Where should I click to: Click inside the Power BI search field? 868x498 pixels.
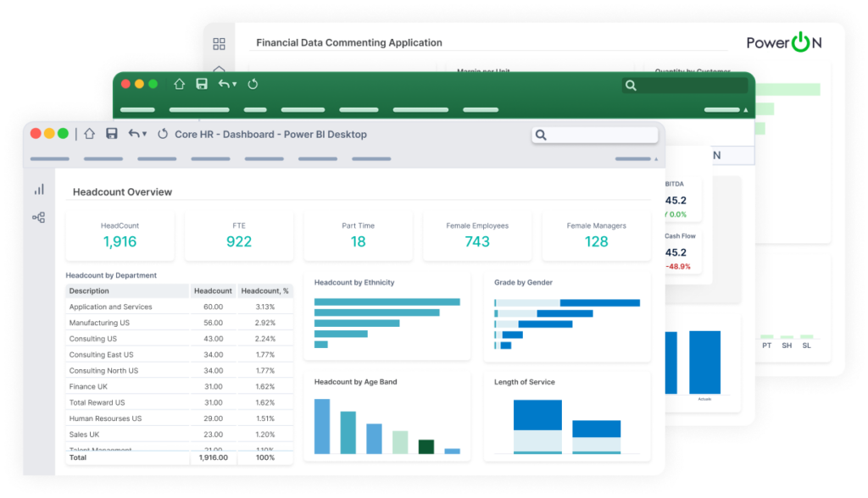[593, 135]
